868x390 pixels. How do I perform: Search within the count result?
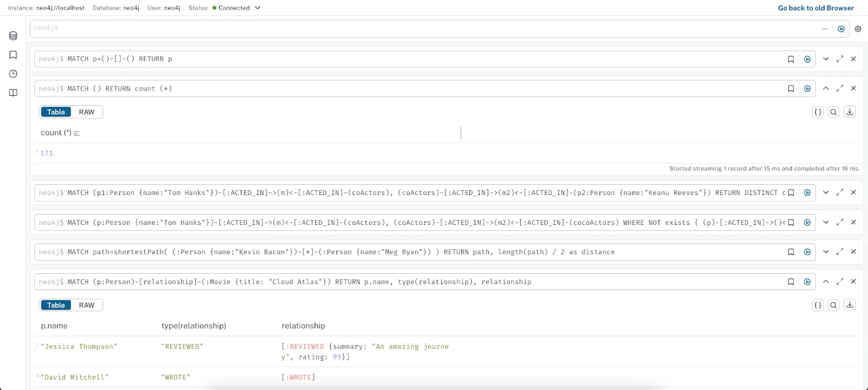coord(834,112)
